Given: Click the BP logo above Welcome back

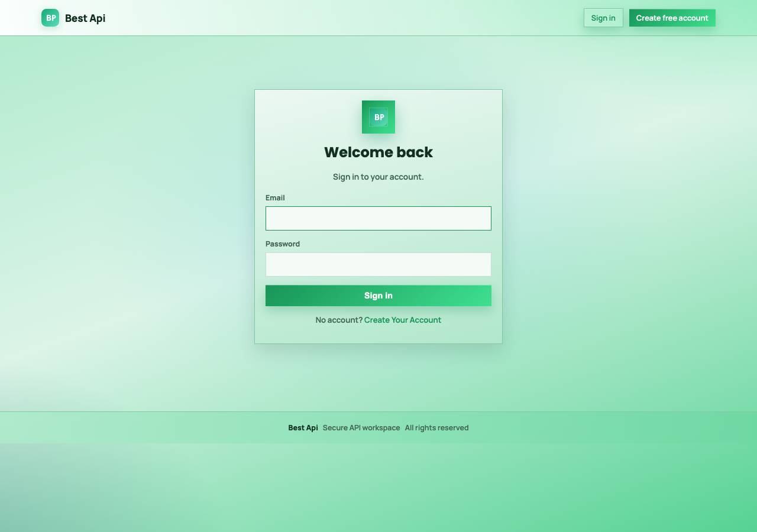Looking at the screenshot, I should pyautogui.click(x=378, y=117).
